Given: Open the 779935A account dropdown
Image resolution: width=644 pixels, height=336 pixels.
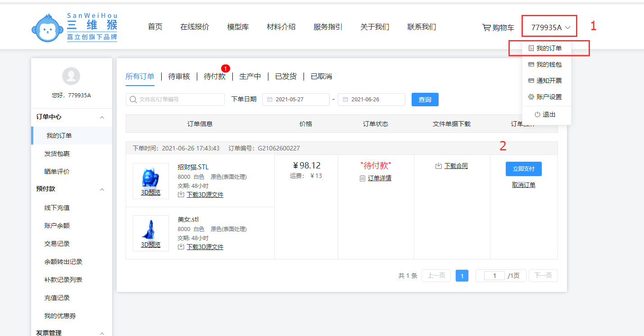Looking at the screenshot, I should coord(550,27).
